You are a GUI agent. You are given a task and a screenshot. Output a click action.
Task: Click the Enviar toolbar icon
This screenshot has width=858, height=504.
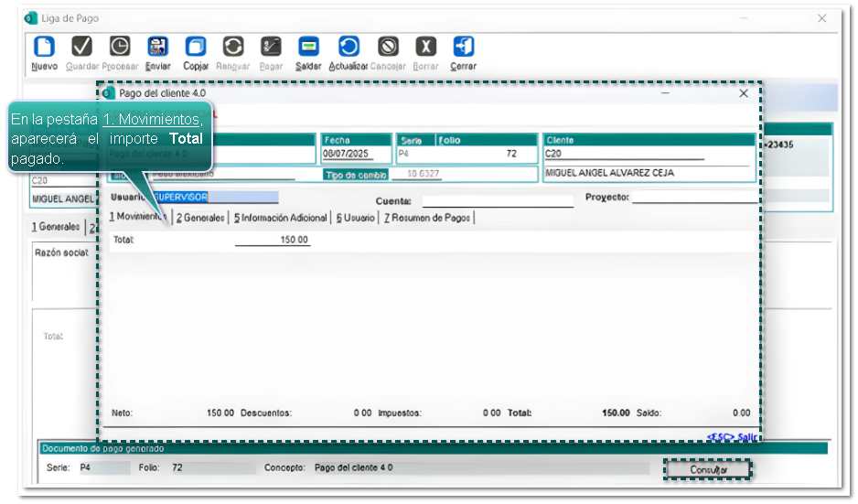(157, 48)
